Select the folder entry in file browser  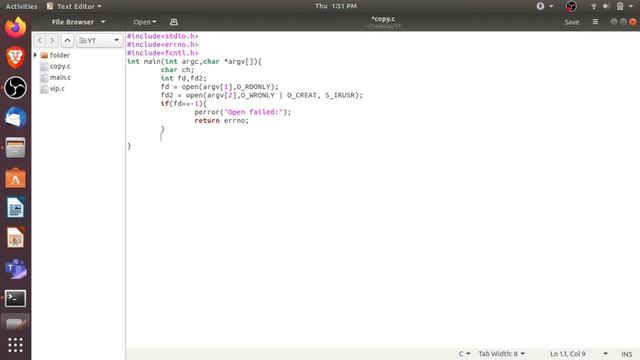60,55
